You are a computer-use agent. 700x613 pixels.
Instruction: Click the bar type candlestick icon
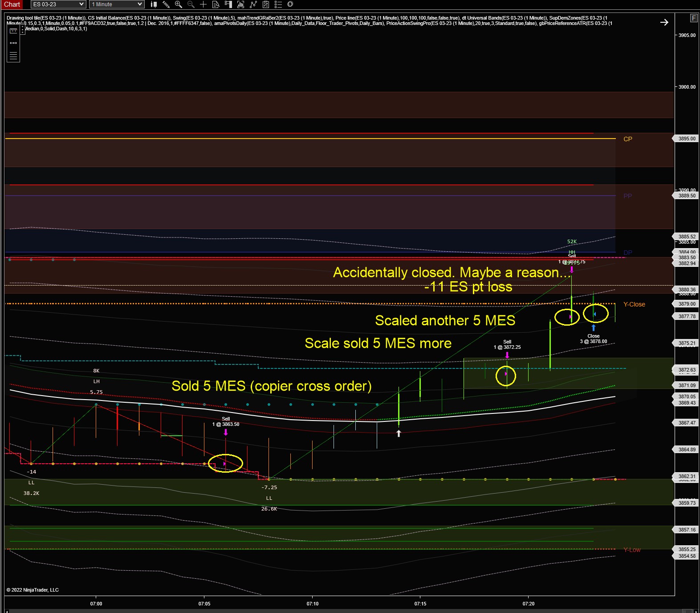tap(154, 4)
